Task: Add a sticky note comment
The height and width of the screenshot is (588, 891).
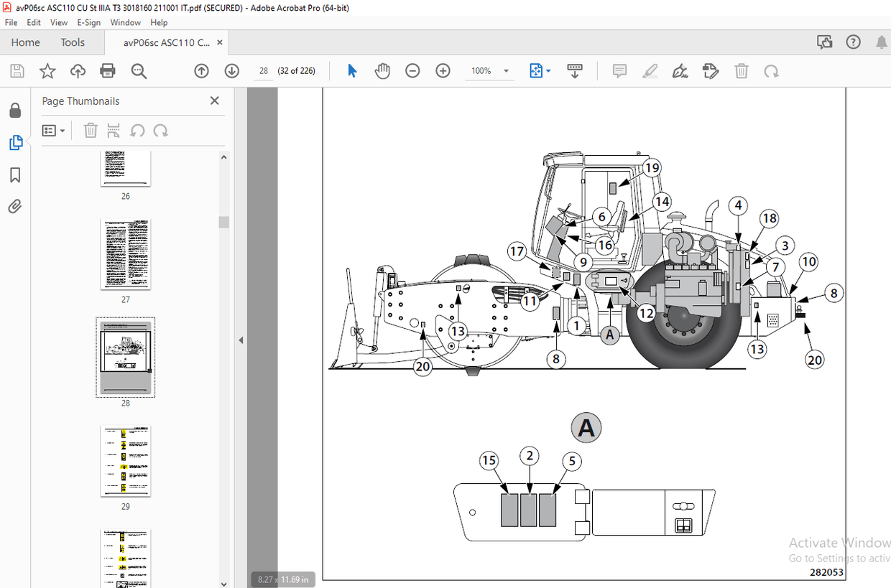Action: tap(619, 70)
